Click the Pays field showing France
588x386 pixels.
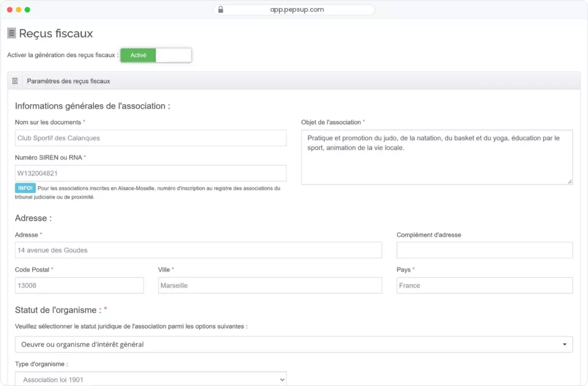pyautogui.click(x=485, y=285)
